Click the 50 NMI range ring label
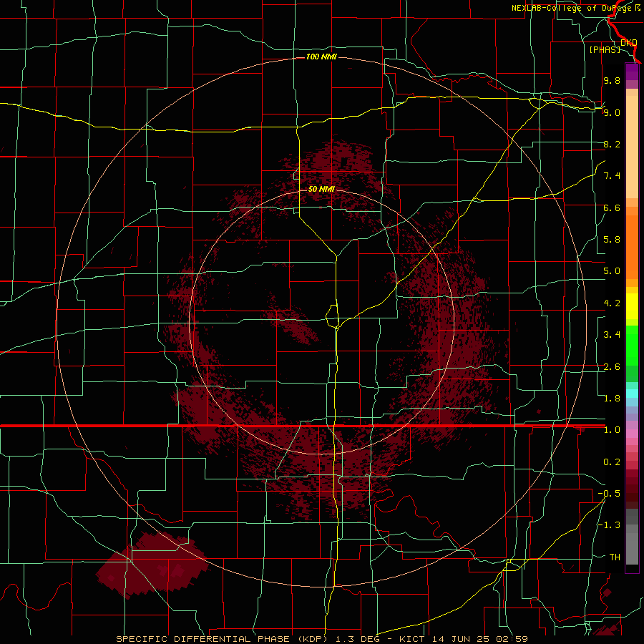644x644 pixels. click(x=321, y=189)
